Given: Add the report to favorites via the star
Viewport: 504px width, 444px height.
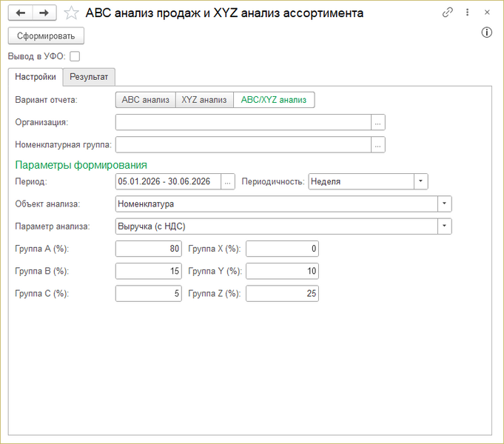Looking at the screenshot, I should (71, 13).
